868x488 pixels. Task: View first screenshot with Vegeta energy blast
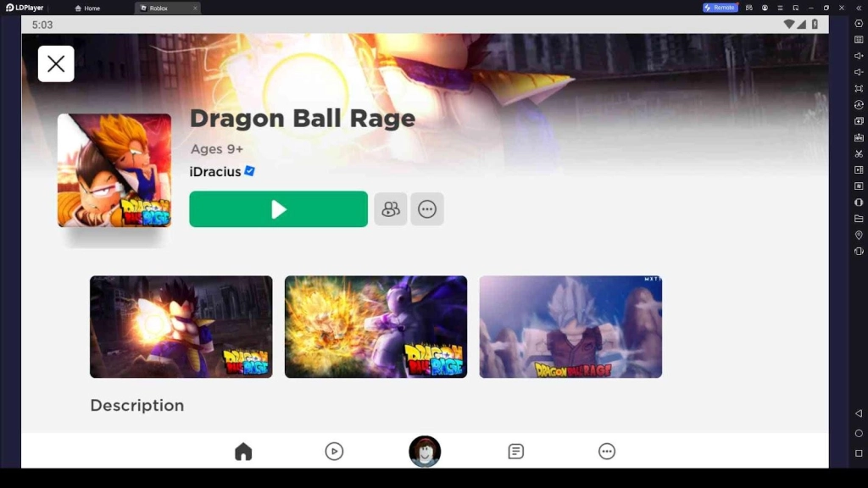(181, 327)
